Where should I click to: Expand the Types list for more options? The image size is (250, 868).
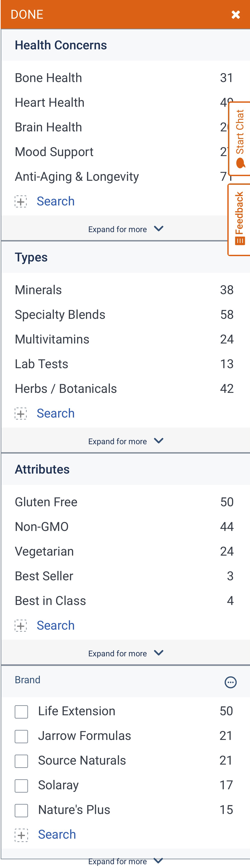click(125, 441)
